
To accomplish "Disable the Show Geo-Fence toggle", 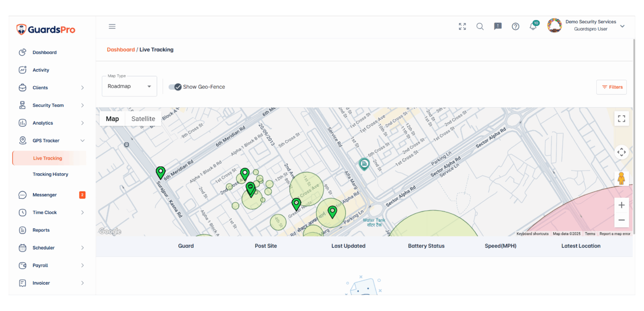I will click(x=175, y=87).
